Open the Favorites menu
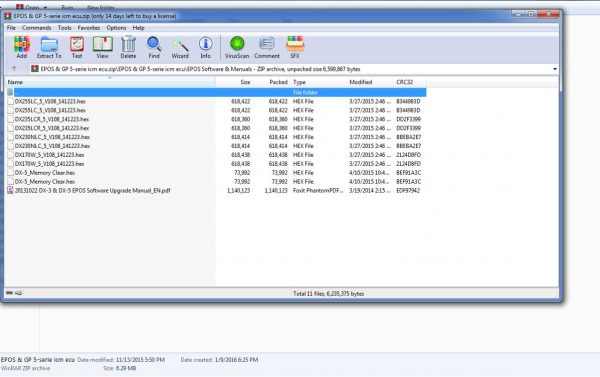600x377 pixels. pyautogui.click(x=89, y=28)
